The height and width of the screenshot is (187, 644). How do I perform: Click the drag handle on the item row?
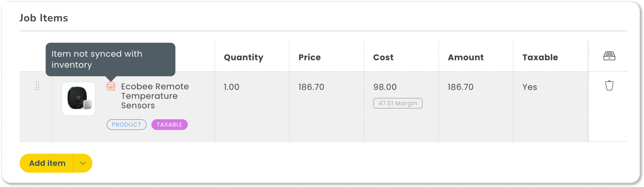click(37, 86)
